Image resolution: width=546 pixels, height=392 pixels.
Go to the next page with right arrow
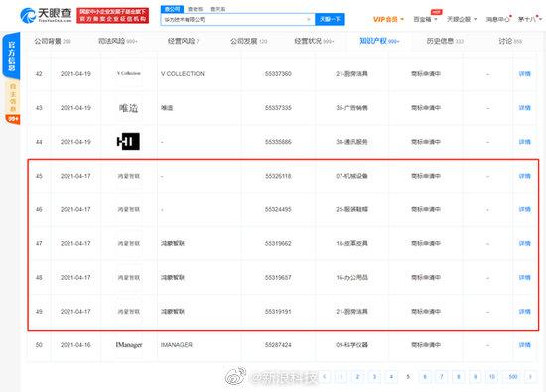530,376
